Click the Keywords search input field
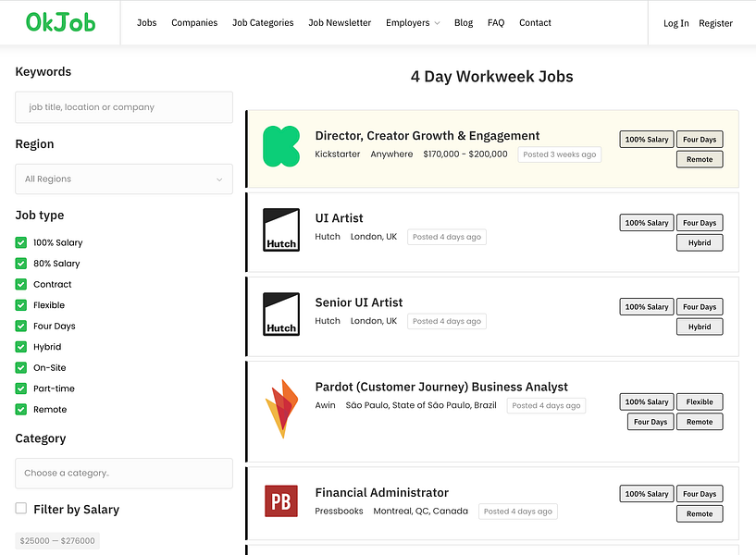This screenshot has height=555, width=756. pyautogui.click(x=123, y=107)
